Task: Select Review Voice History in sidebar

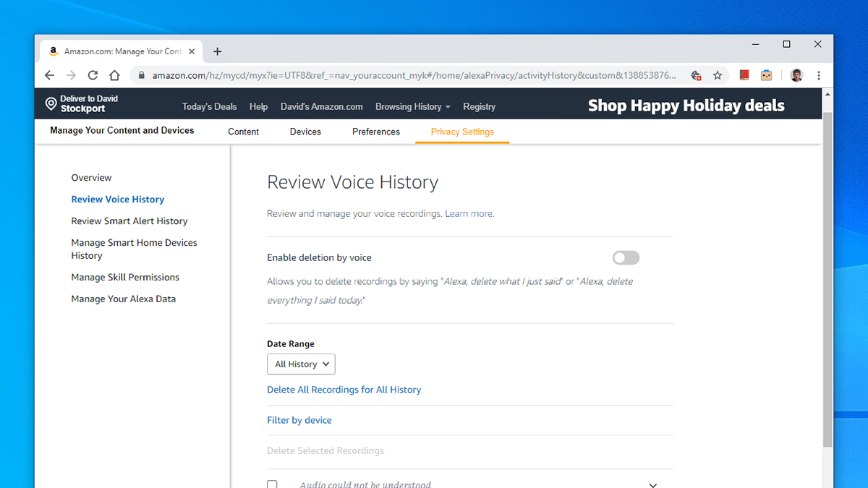Action: (117, 199)
